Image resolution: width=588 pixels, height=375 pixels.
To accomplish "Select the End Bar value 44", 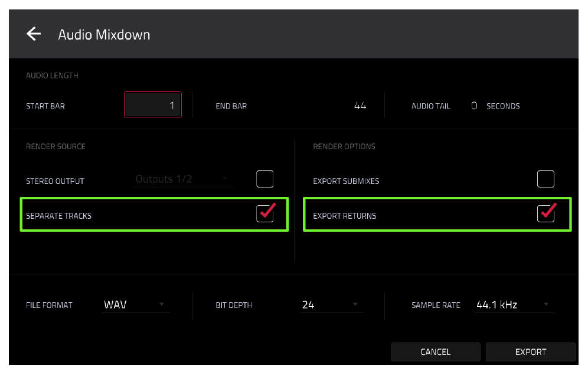I will pyautogui.click(x=360, y=106).
